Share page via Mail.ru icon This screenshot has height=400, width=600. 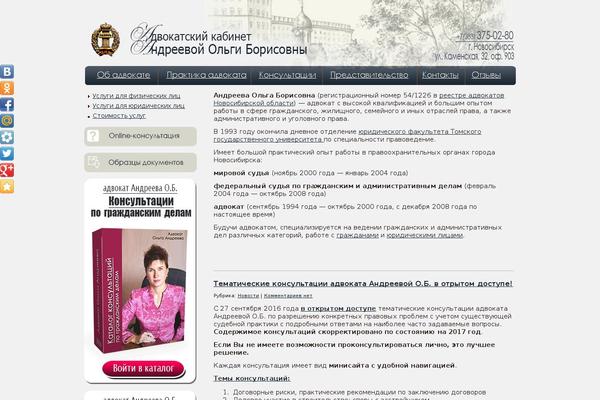click(x=7, y=121)
